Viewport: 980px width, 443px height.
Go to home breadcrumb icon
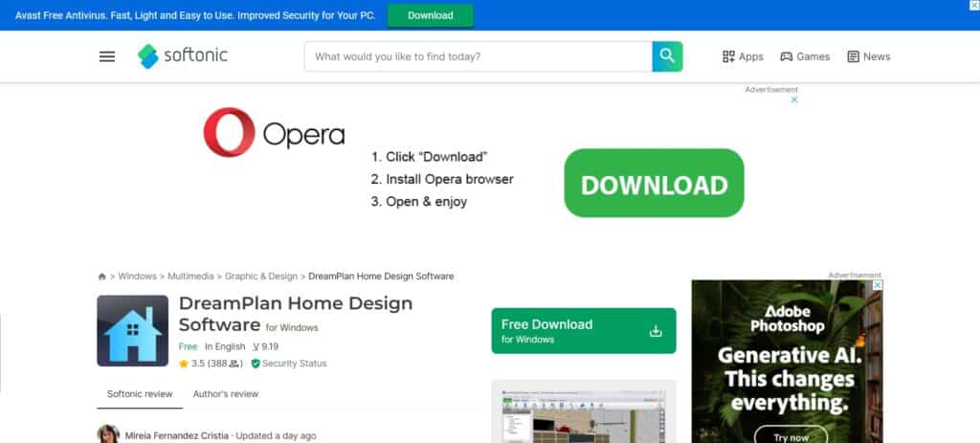tap(101, 277)
